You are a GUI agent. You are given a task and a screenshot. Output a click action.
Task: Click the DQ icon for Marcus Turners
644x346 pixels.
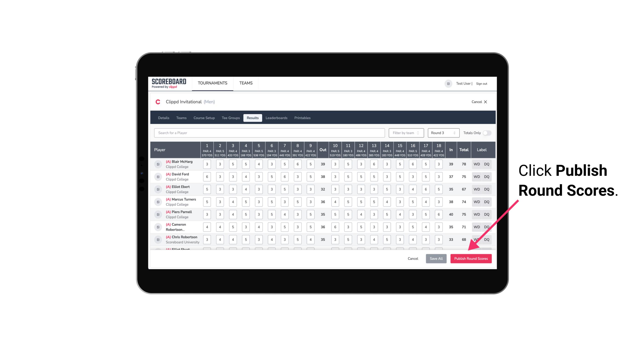(487, 202)
